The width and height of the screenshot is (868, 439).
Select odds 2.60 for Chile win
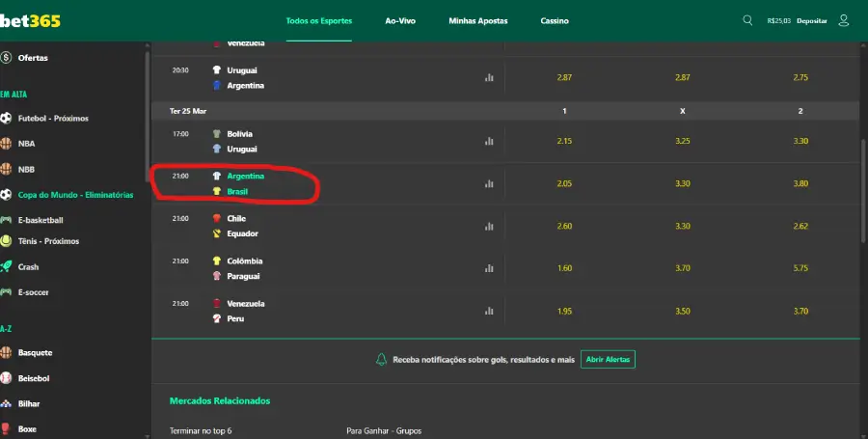click(564, 227)
